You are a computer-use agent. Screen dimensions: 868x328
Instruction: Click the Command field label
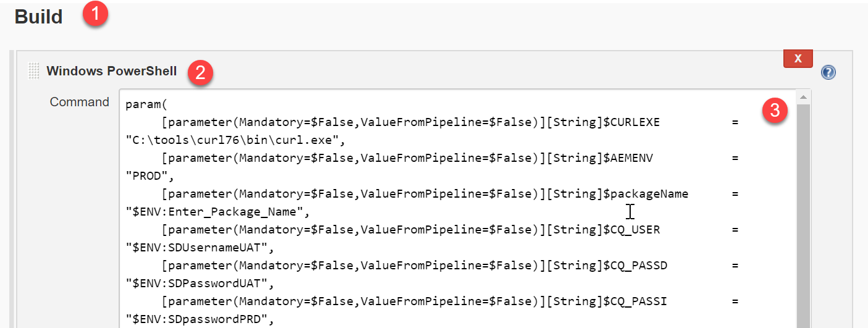tap(79, 102)
